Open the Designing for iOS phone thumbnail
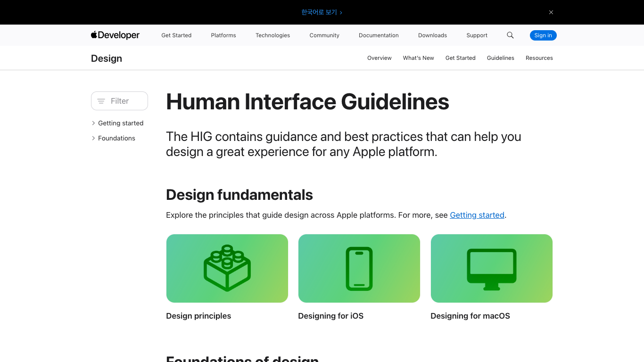Screen dimensions: 644x362 tap(359, 268)
